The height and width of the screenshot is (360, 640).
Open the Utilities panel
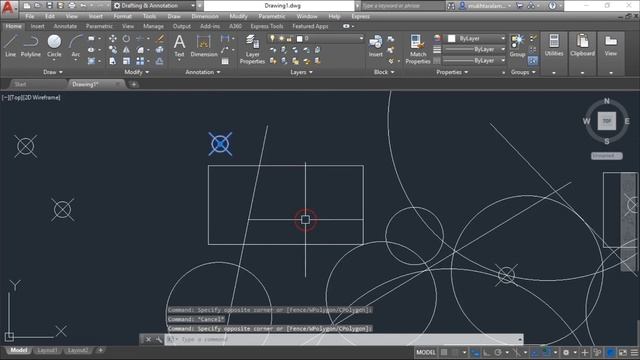tap(554, 45)
